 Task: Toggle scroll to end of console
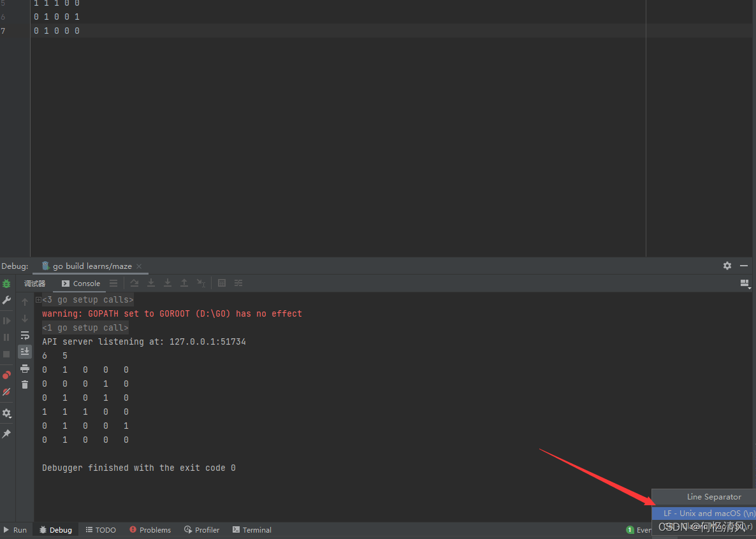tap(25, 352)
